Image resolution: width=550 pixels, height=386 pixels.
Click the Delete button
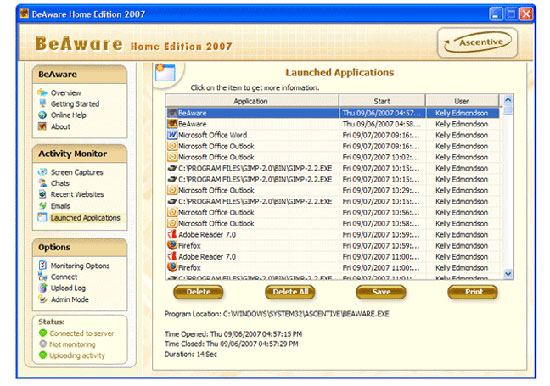(198, 292)
